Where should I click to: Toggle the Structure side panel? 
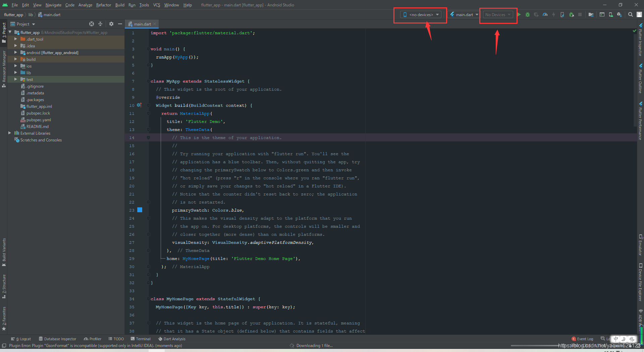click(x=4, y=287)
